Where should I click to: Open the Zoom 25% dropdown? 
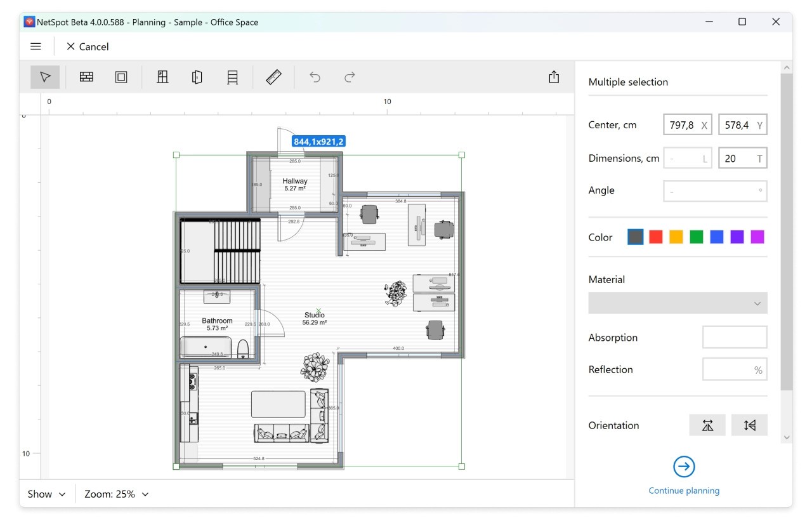click(117, 494)
